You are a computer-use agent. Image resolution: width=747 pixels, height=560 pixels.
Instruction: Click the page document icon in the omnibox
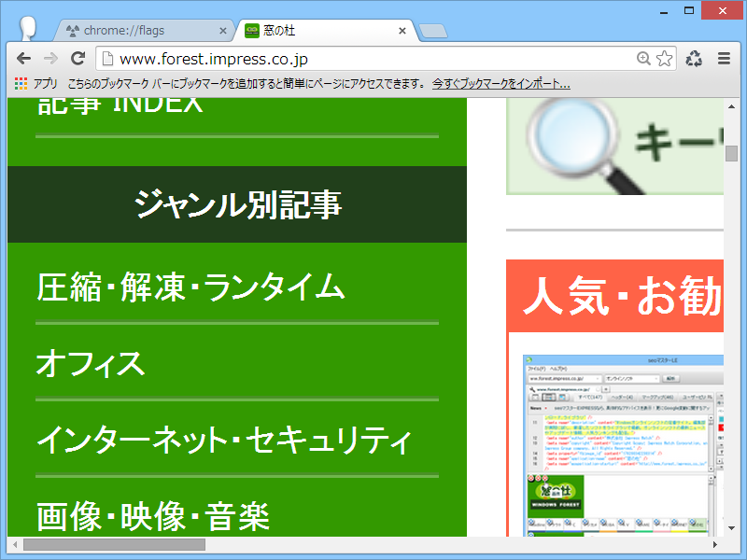click(x=106, y=58)
